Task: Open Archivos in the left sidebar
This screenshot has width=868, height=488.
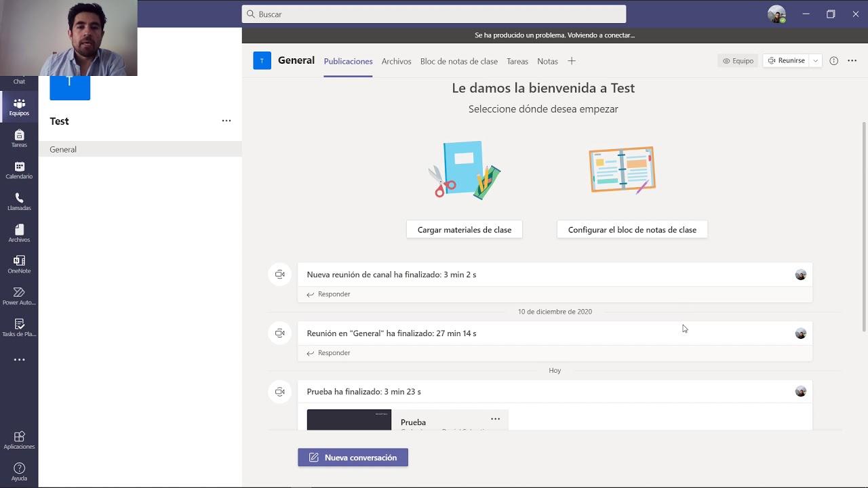Action: [19, 233]
